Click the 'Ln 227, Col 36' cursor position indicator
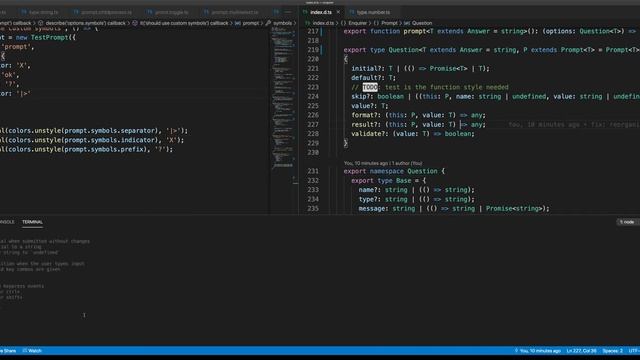The height and width of the screenshot is (360, 640). [x=582, y=351]
